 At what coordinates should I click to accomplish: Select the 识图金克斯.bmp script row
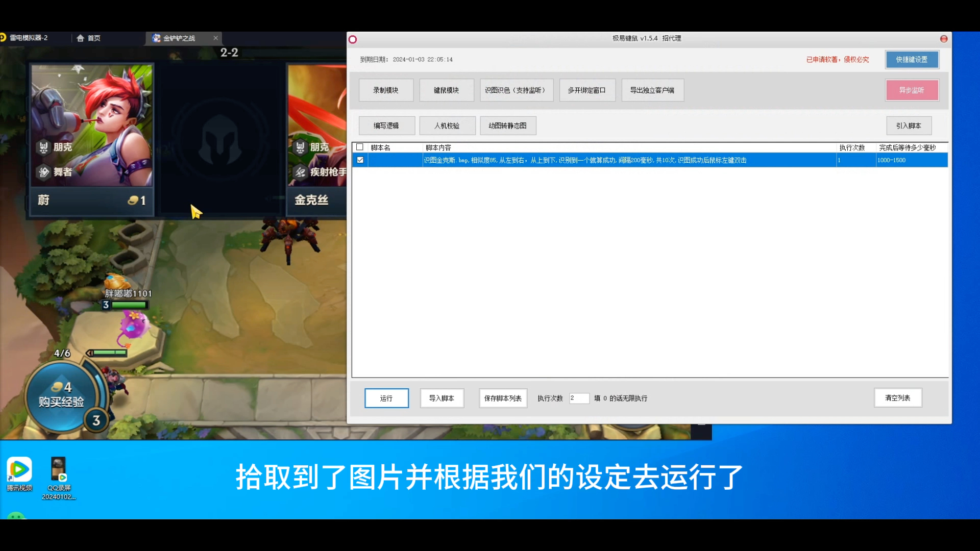point(650,160)
